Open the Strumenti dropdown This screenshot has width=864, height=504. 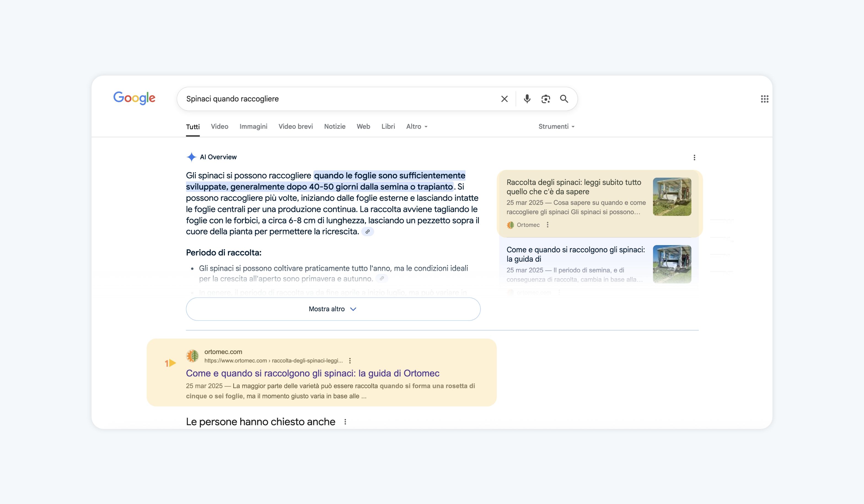point(556,127)
